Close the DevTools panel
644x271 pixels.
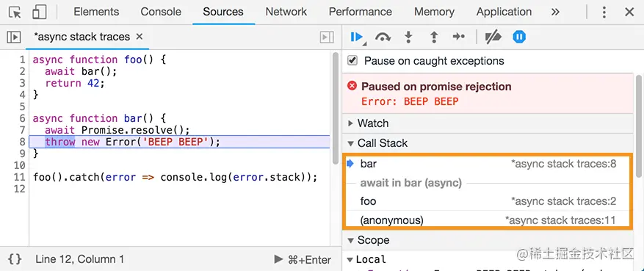click(x=629, y=12)
